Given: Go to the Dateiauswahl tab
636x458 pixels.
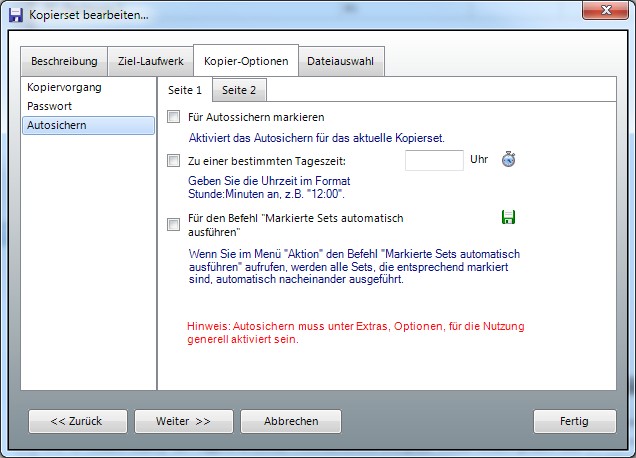Looking at the screenshot, I should click(340, 62).
